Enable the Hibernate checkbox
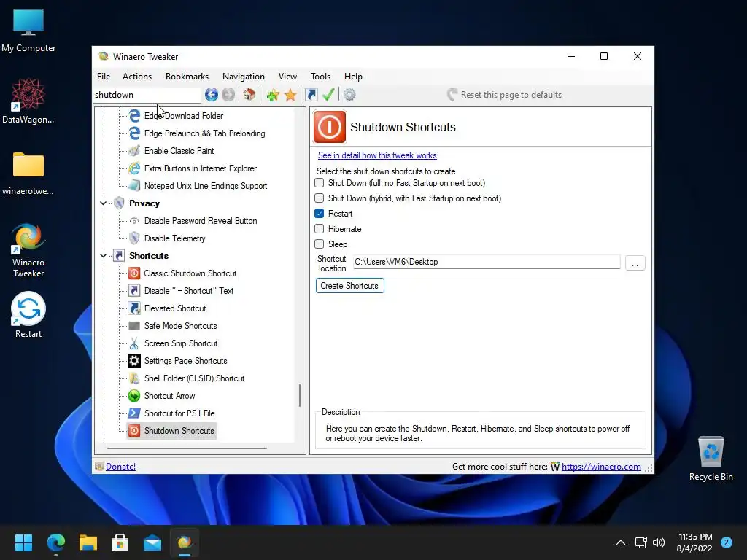This screenshot has width=747, height=560. [x=320, y=228]
